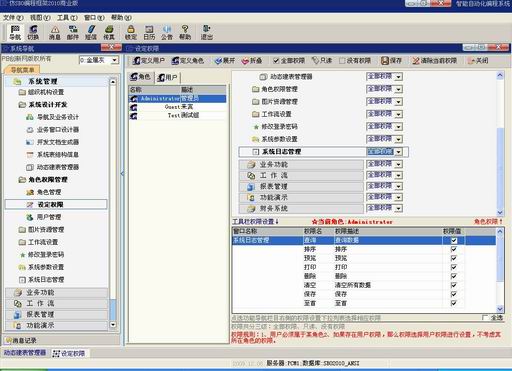Image resolution: width=512 pixels, height=371 pixels.
Task: Click the 保存 save toolbar button
Action: click(392, 61)
